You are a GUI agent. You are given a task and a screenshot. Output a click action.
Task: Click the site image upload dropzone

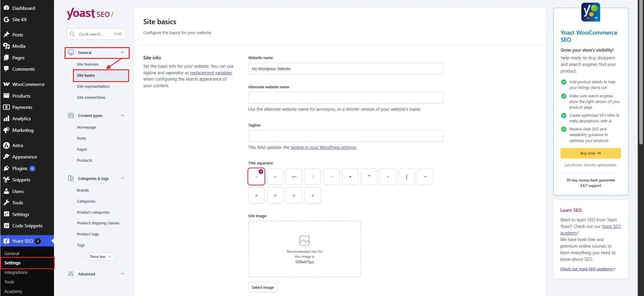(304, 249)
